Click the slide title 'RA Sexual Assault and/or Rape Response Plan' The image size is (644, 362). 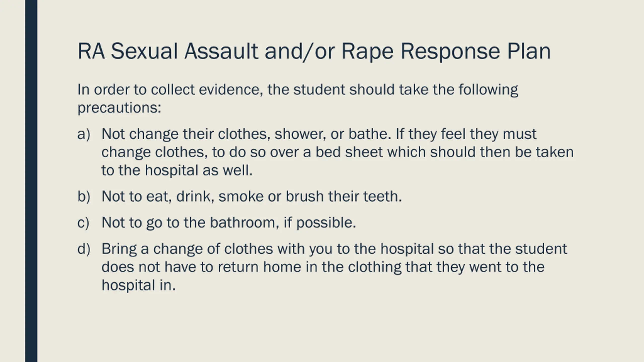coord(314,52)
